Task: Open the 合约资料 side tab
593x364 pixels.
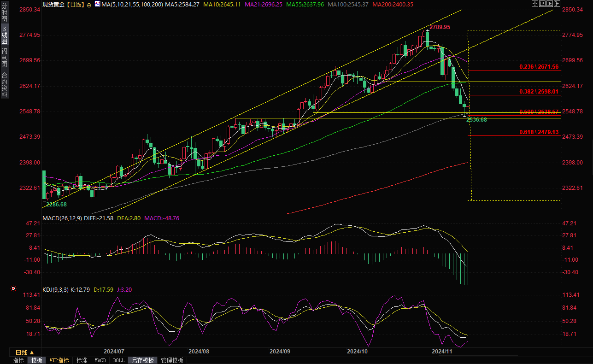Action: (x=4, y=84)
